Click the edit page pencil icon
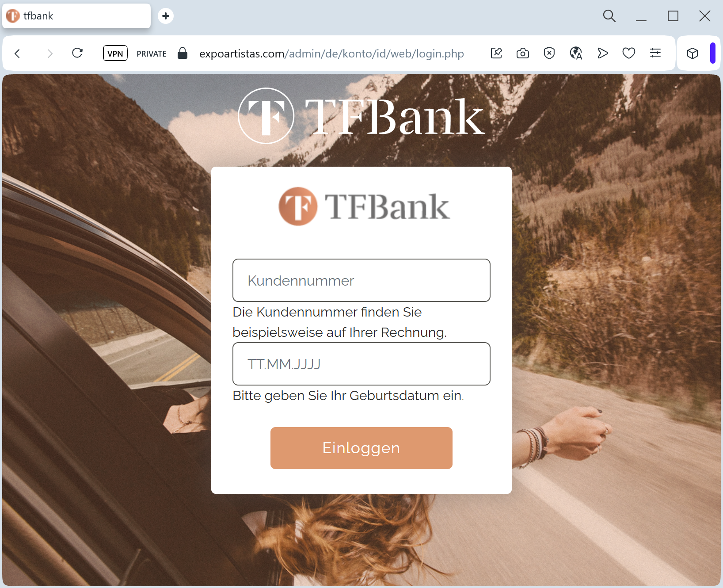The height and width of the screenshot is (588, 723). coord(496,53)
